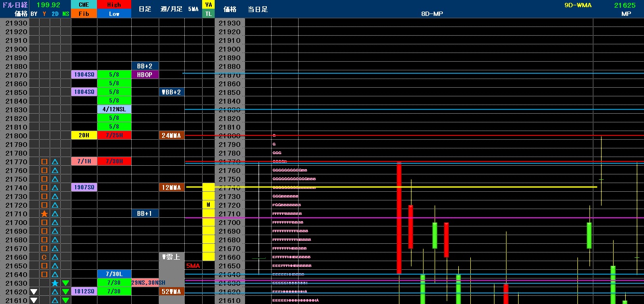
Task: Select the pink 7/1H cell
Action: click(x=84, y=161)
